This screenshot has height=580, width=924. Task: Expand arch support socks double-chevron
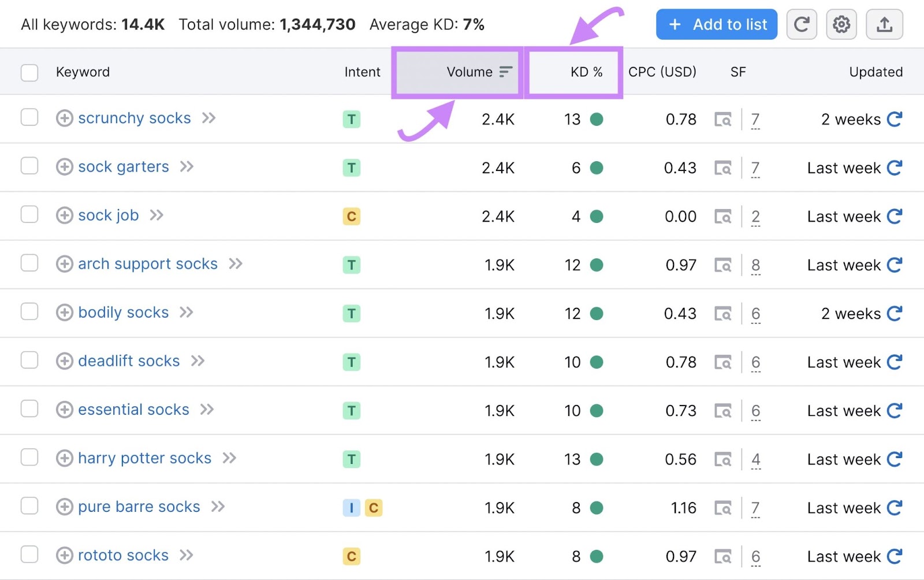[235, 263]
